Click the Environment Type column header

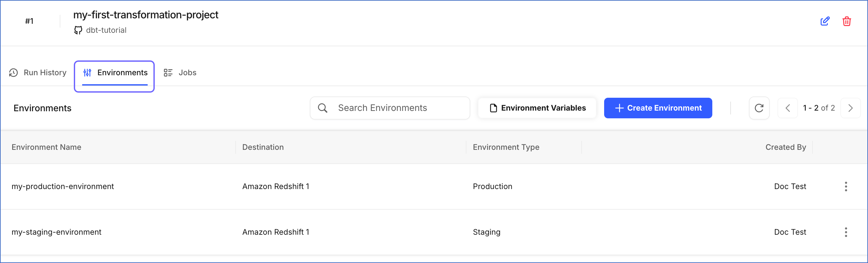click(506, 147)
